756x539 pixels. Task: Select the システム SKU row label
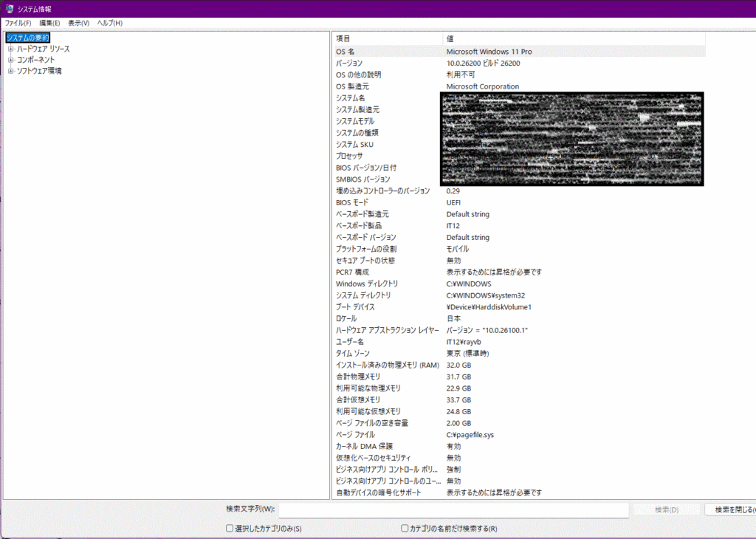coord(354,144)
